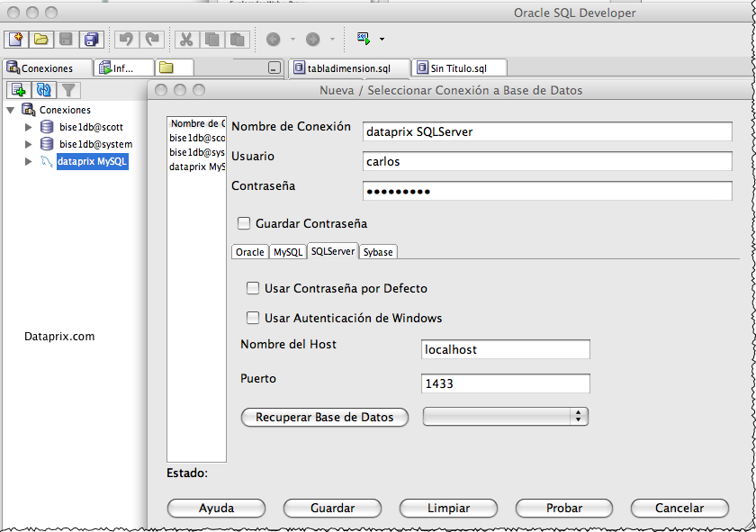Open the Sin Titulo.sql tab
The height and width of the screenshot is (532, 756).
[459, 68]
